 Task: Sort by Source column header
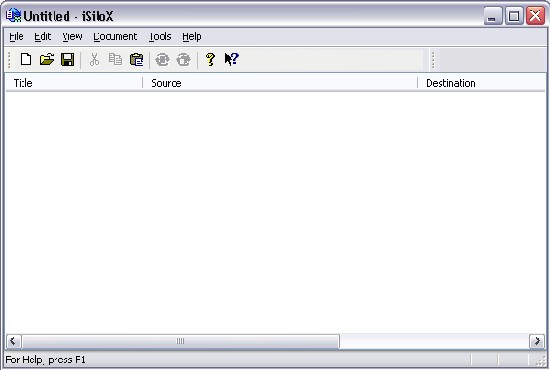(x=280, y=83)
